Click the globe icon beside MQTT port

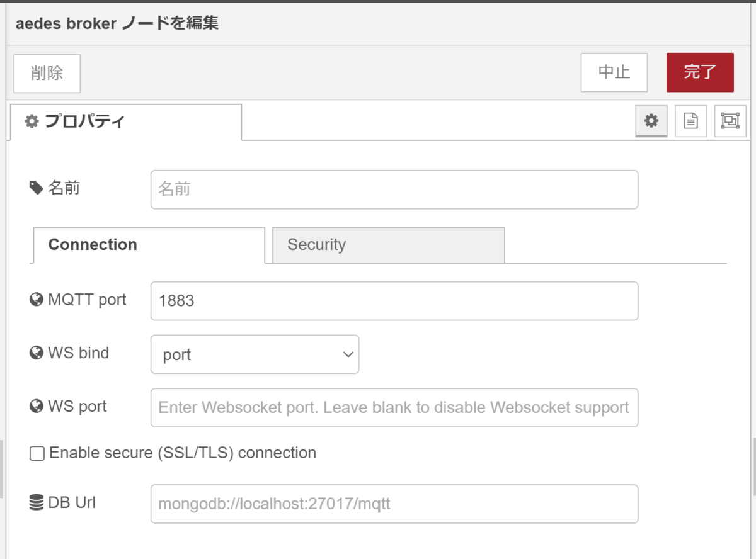(x=38, y=299)
